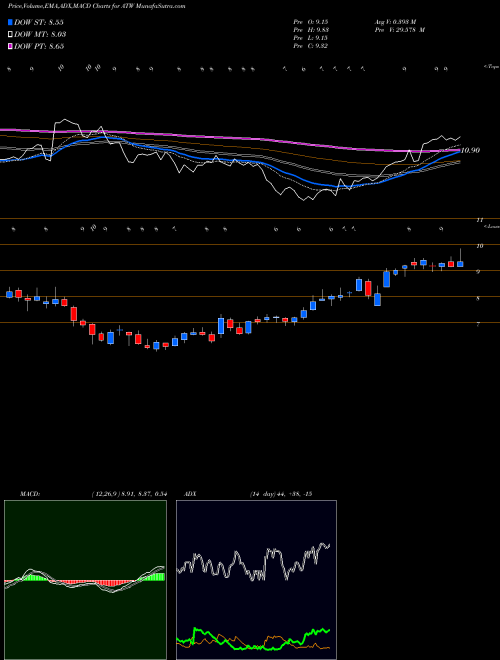Click the '<Tops' marker label

click(491, 67)
